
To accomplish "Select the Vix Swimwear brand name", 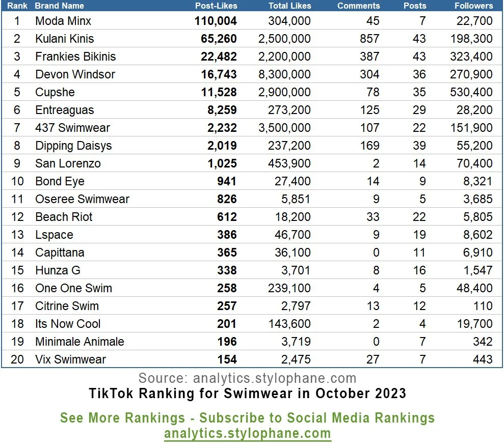I will point(71,359).
